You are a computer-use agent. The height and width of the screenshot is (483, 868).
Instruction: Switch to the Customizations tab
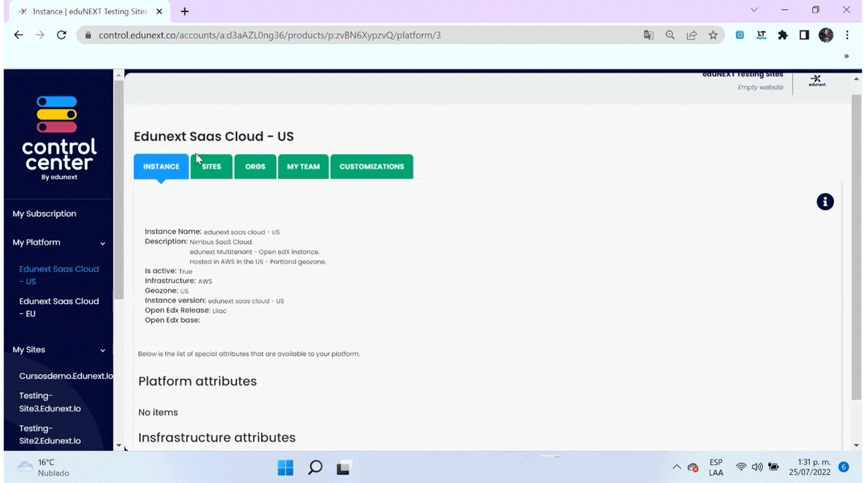(x=372, y=166)
